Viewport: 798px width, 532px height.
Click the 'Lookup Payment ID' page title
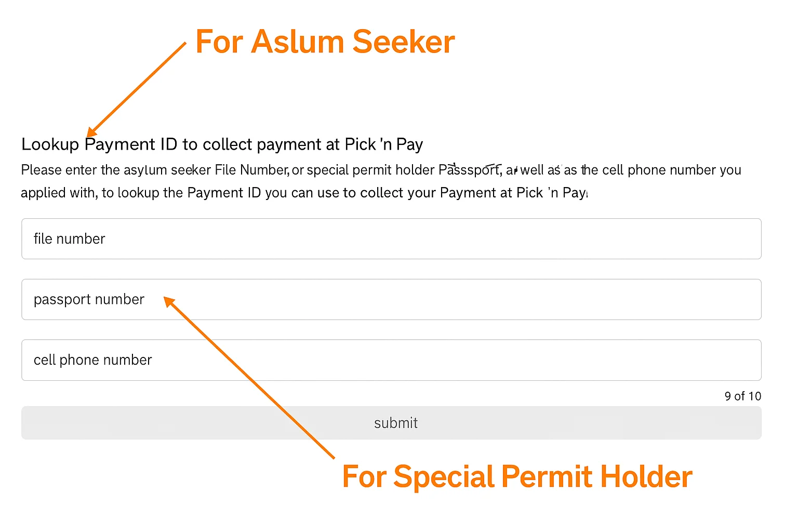pos(222,144)
